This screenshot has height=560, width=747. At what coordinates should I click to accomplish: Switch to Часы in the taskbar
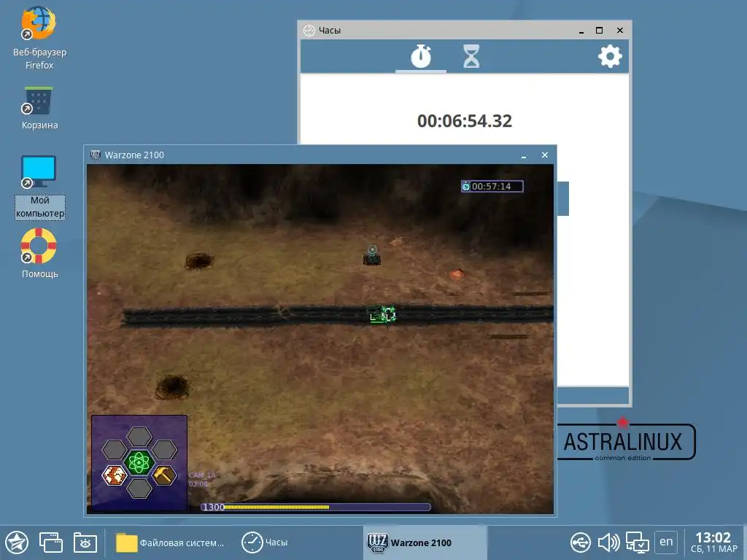pos(265,542)
